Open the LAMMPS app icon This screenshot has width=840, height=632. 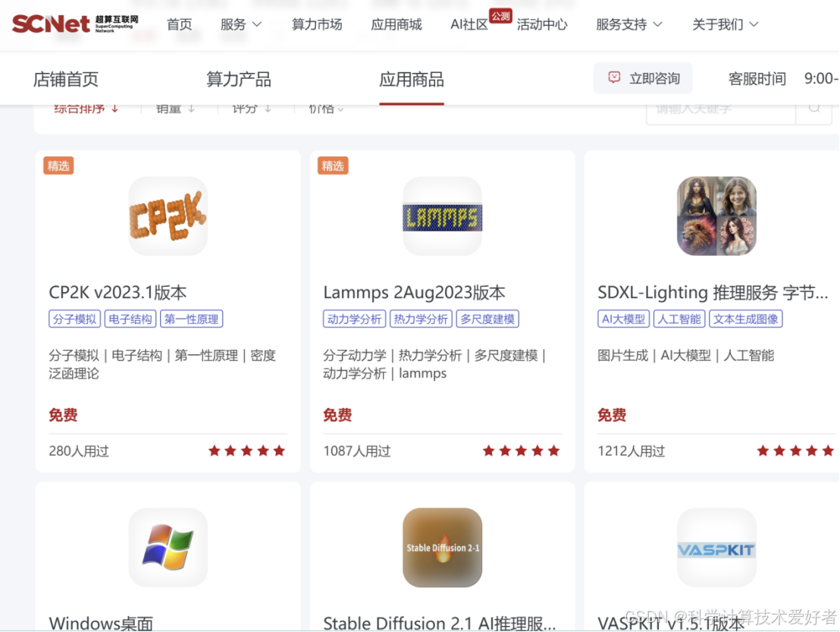coord(442,216)
